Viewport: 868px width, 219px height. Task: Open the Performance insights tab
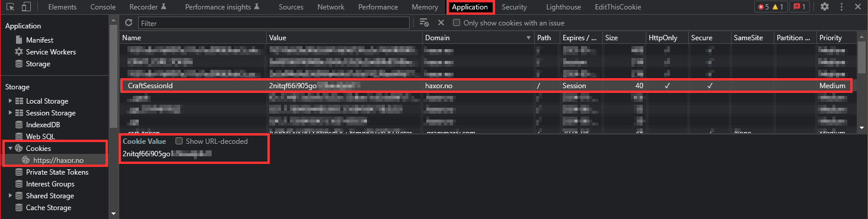(x=222, y=7)
